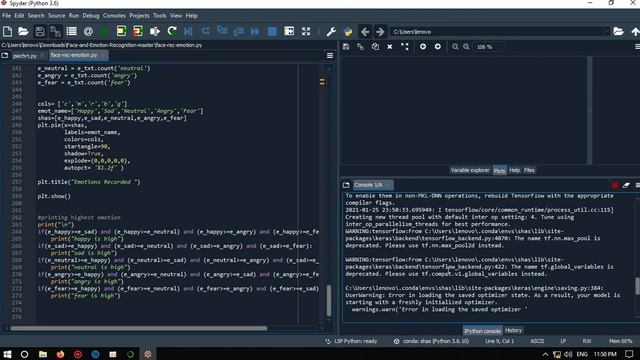The width and height of the screenshot is (640, 360).
Task: Show the previous plot
Action: [423, 47]
